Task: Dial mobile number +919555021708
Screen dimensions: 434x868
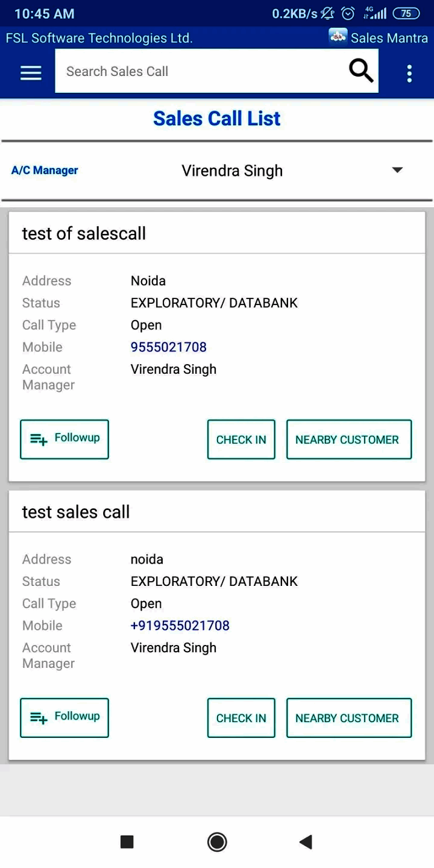Action: coord(180,626)
